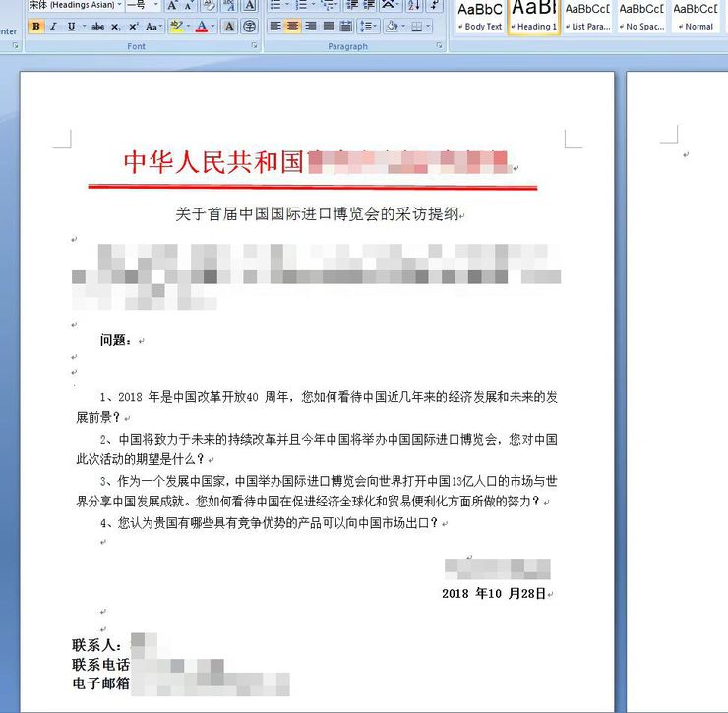Apply the Body Text style
The width and height of the screenshot is (728, 713).
click(x=482, y=17)
